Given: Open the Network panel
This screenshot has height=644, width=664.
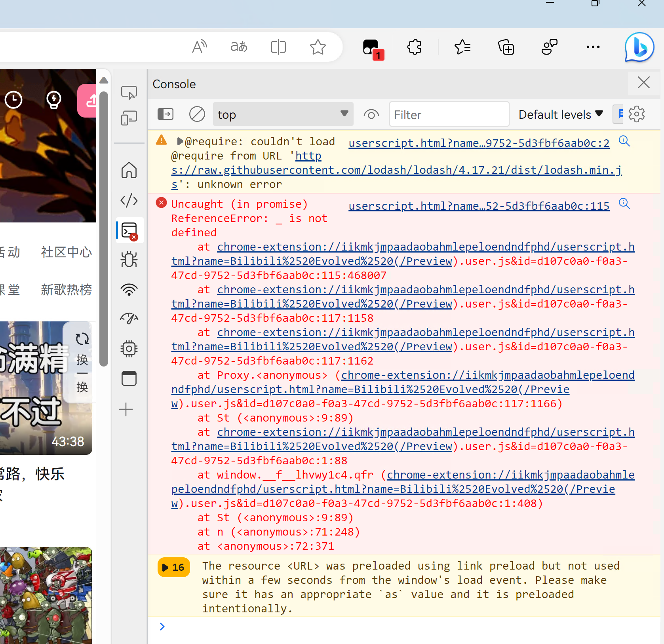Looking at the screenshot, I should (129, 289).
